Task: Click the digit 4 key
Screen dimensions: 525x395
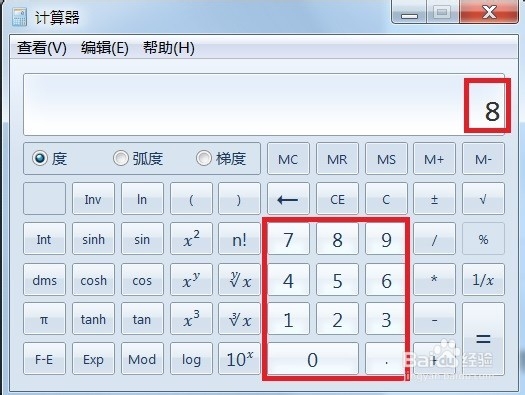Action: click(x=288, y=280)
